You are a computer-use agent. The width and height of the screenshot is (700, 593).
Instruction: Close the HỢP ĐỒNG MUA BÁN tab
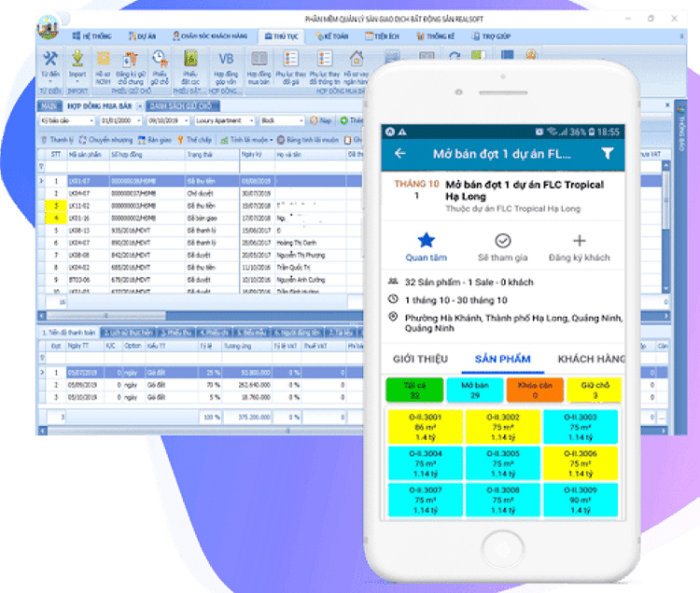(x=139, y=106)
